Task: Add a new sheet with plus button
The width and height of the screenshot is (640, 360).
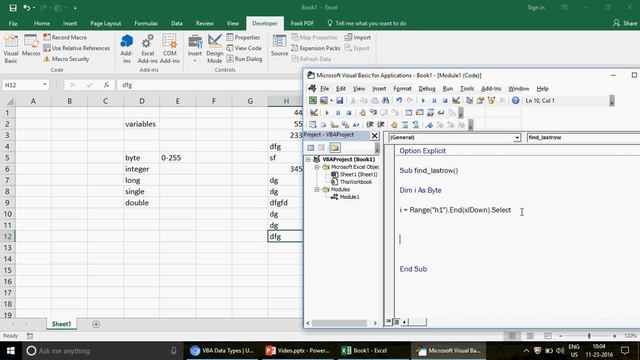Action: pos(96,324)
